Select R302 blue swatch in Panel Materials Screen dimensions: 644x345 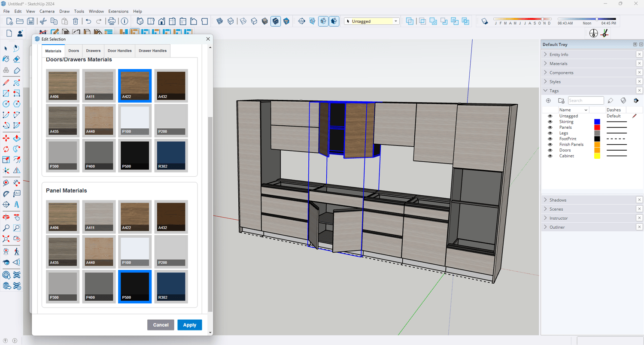[171, 286]
